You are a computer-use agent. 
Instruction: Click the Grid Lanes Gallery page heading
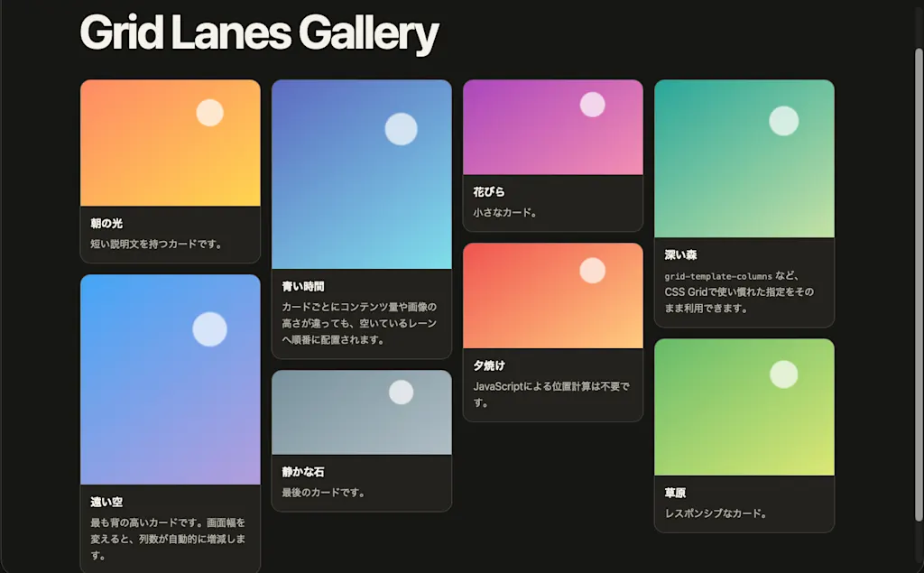pos(259,32)
